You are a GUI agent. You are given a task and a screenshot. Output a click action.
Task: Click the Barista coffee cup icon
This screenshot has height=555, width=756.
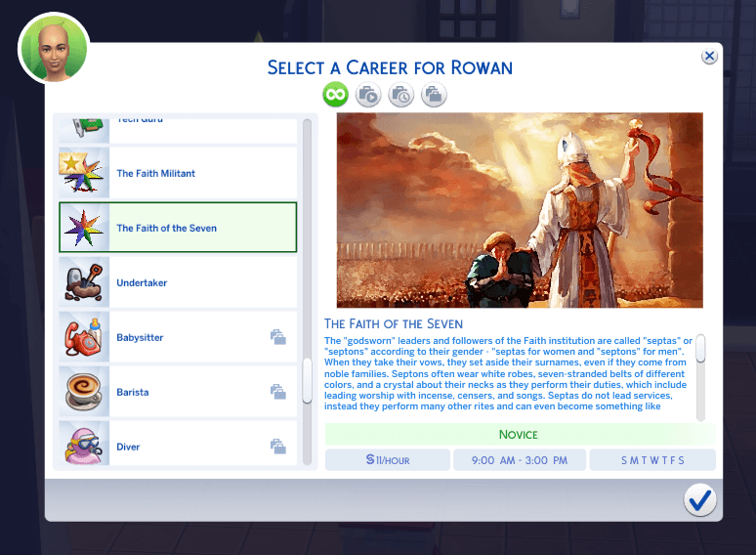[x=84, y=392]
